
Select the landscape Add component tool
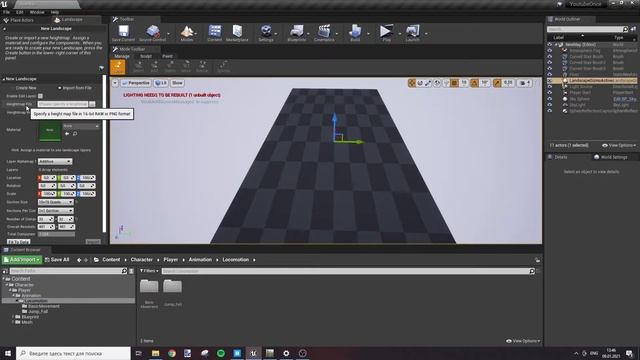[154, 67]
